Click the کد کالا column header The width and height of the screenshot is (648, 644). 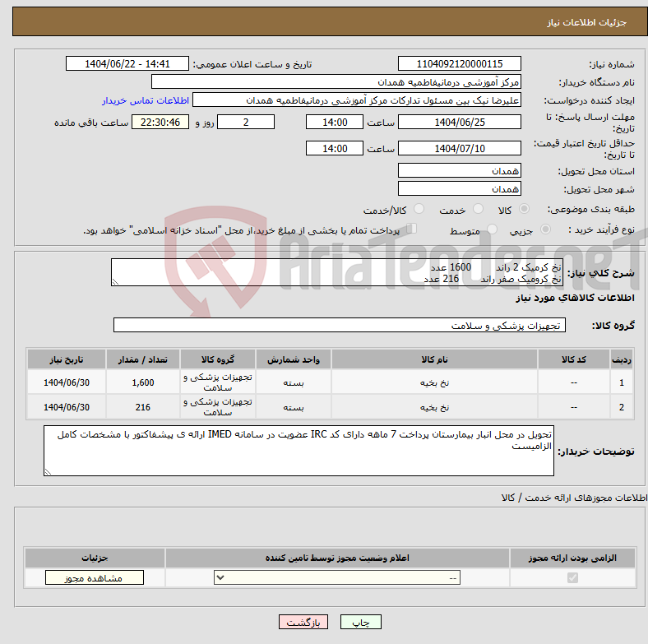(x=574, y=359)
